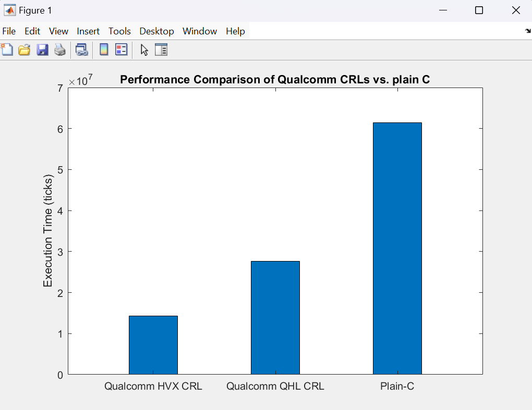Open the Property Inspector from the toolbar
Screen dimensions: 532x410
(161, 49)
